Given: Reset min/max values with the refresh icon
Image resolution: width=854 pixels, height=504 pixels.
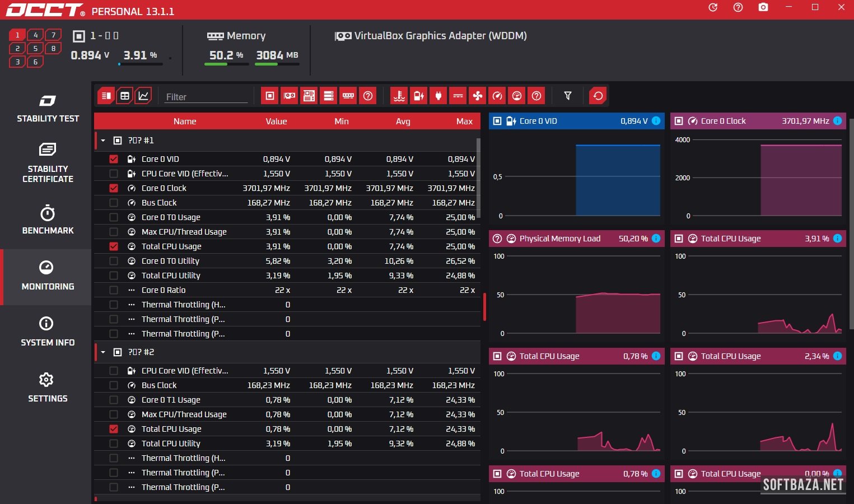Looking at the screenshot, I should click(x=598, y=96).
